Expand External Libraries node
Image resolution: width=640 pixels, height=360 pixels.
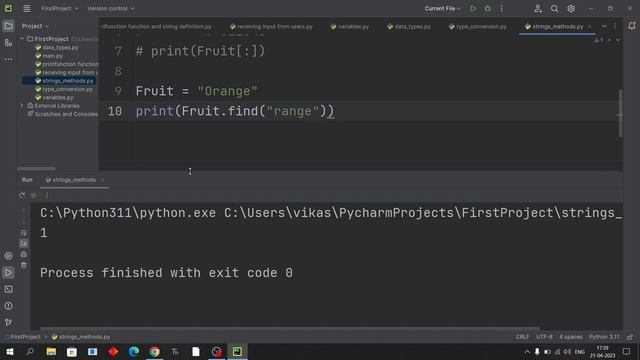tap(22, 106)
